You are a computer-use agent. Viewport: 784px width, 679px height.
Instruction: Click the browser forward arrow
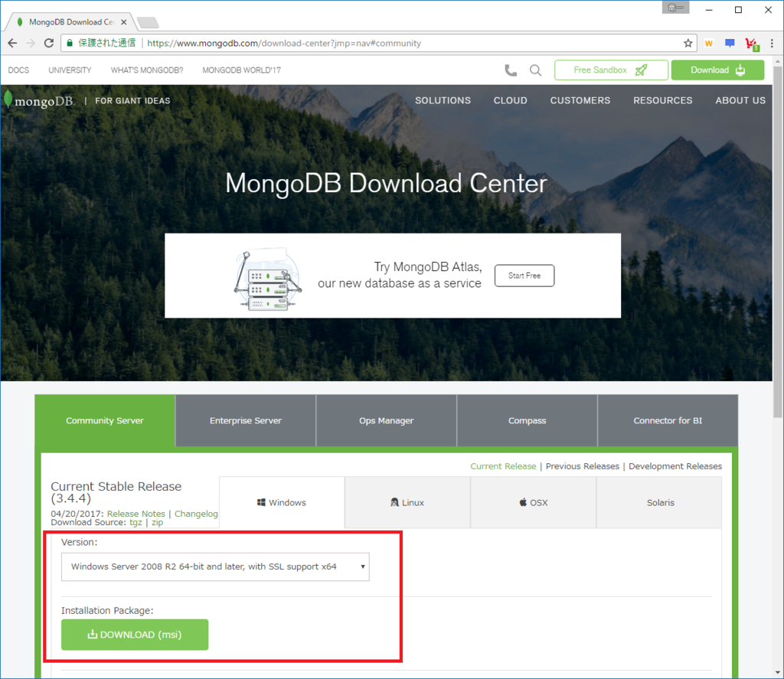(x=31, y=43)
